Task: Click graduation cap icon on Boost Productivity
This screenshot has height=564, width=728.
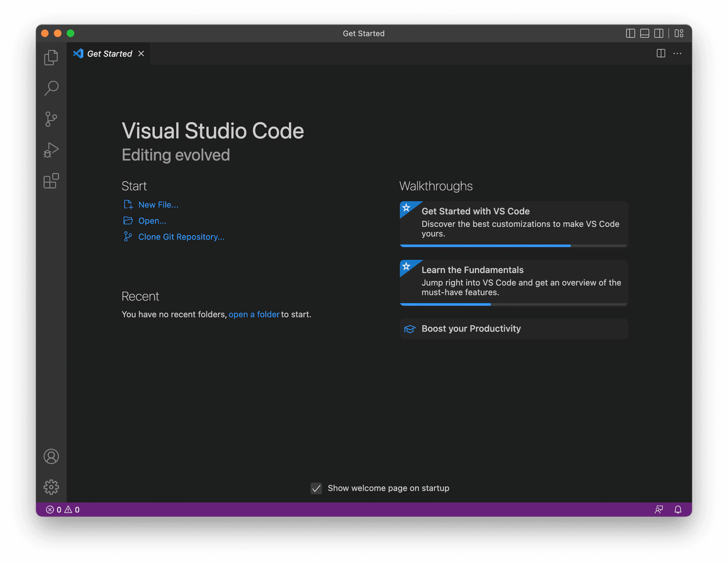Action: pyautogui.click(x=410, y=329)
